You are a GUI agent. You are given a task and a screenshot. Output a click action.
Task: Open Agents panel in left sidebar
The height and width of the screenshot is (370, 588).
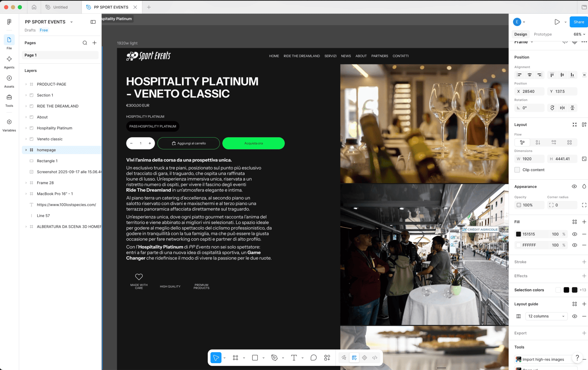9,62
